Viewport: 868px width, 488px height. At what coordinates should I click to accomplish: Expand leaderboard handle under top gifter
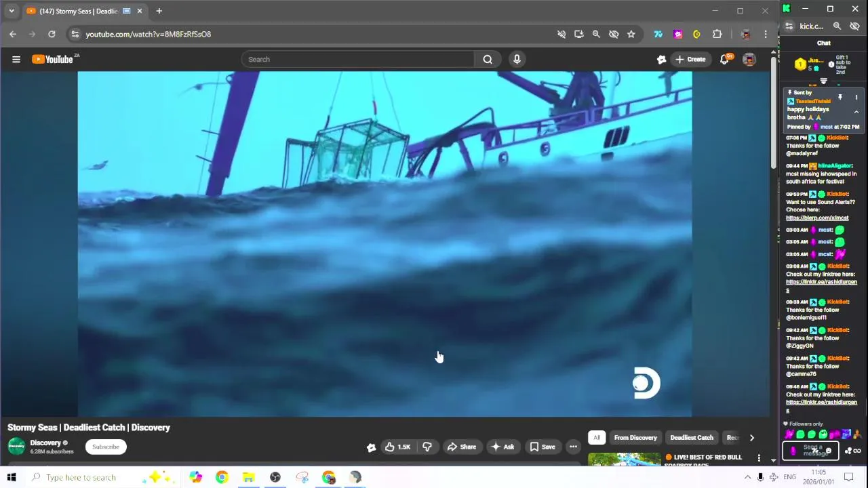point(823,81)
